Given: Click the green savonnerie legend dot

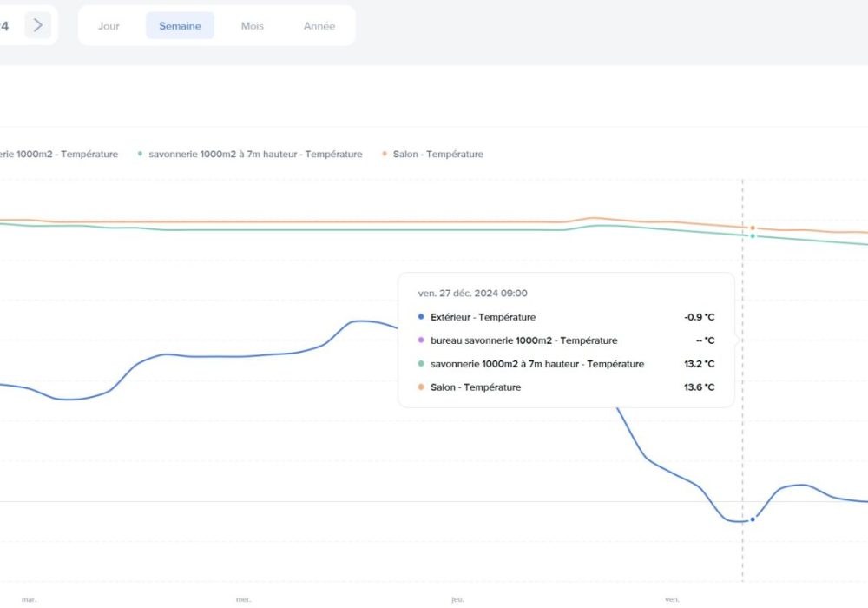Looking at the screenshot, I should [x=140, y=154].
